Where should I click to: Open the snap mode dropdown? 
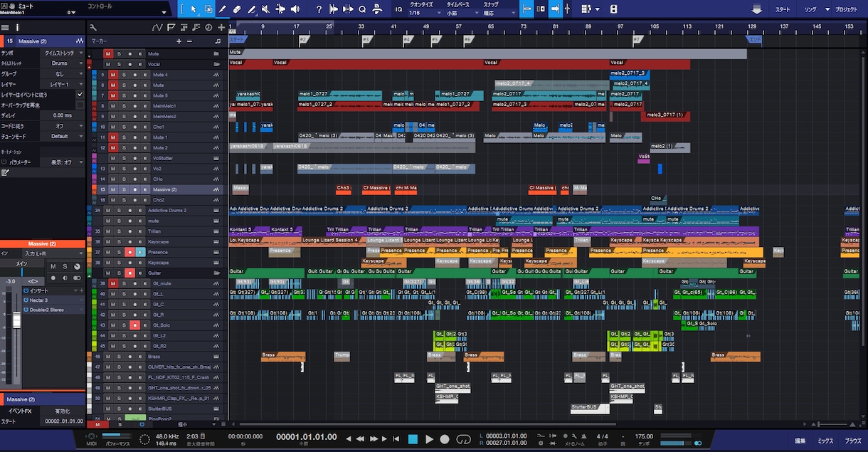pos(499,13)
